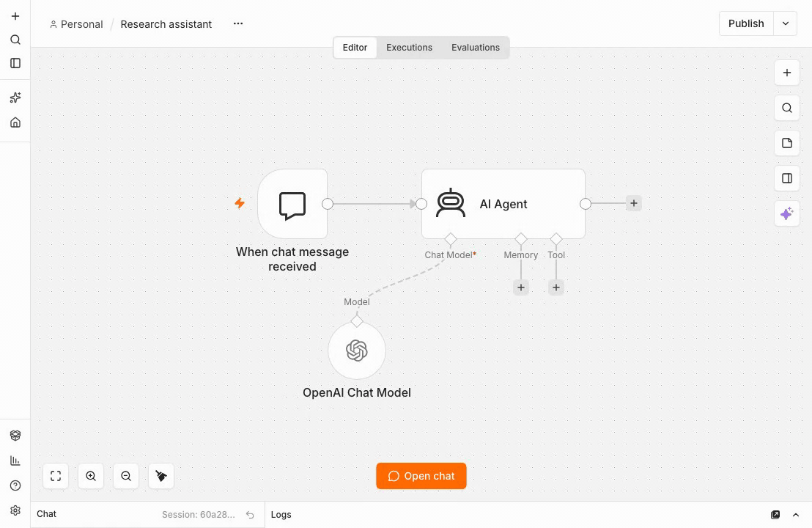Select the chat message trigger node
The height and width of the screenshot is (528, 812).
click(292, 204)
